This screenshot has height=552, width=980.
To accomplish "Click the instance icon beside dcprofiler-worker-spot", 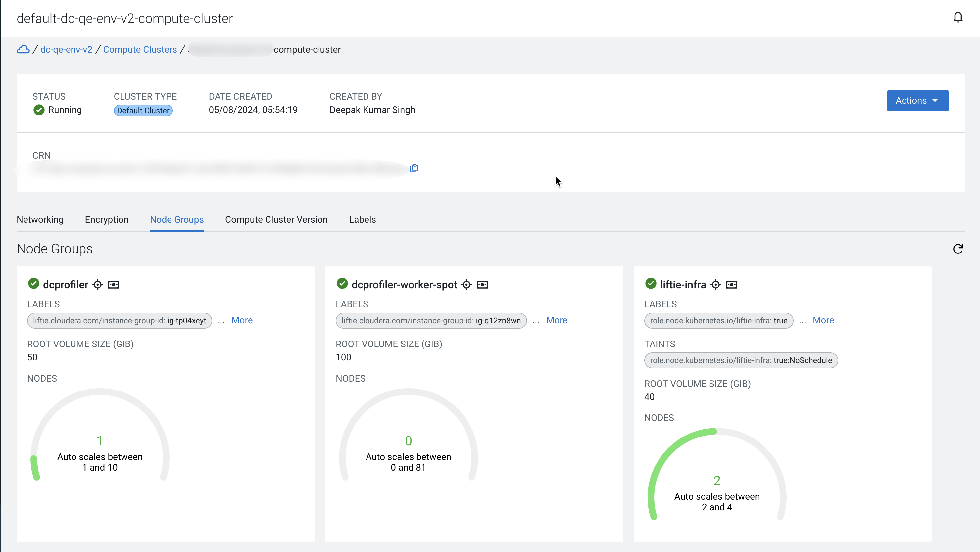I will click(482, 284).
